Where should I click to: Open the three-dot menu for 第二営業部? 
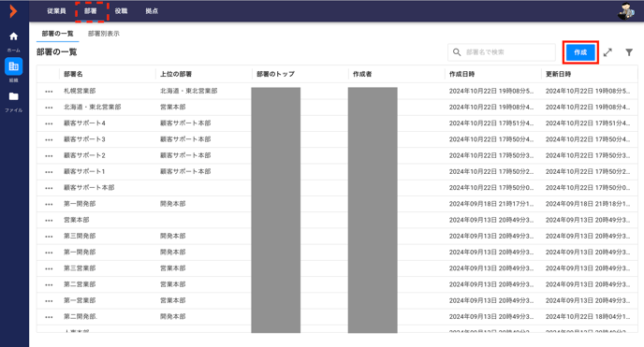49,285
